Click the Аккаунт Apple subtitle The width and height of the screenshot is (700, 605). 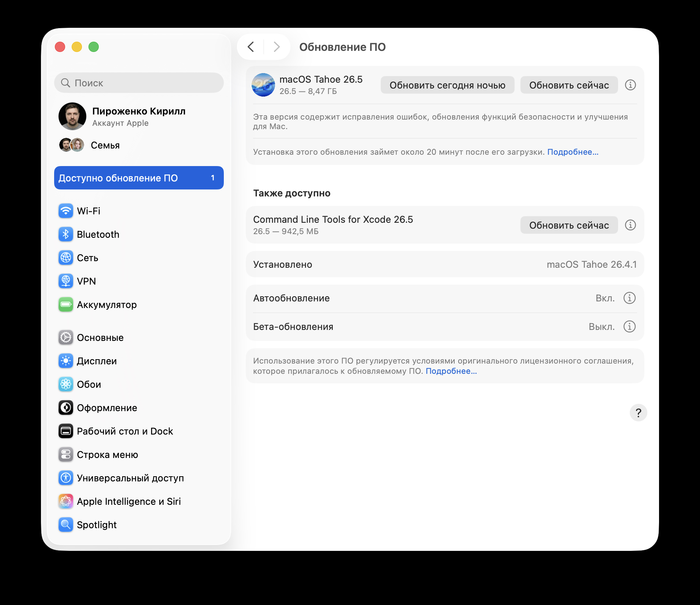(120, 123)
